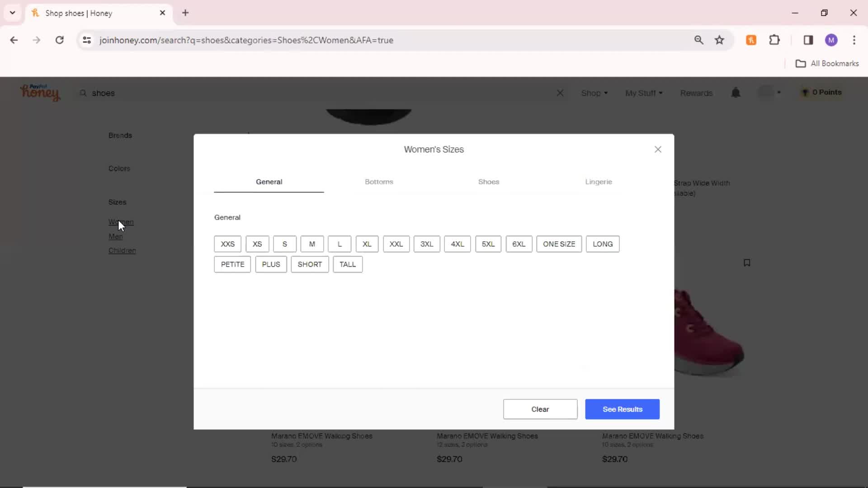This screenshot has width=868, height=488.
Task: Click the bookmark icon on product card
Action: pyautogui.click(x=747, y=263)
